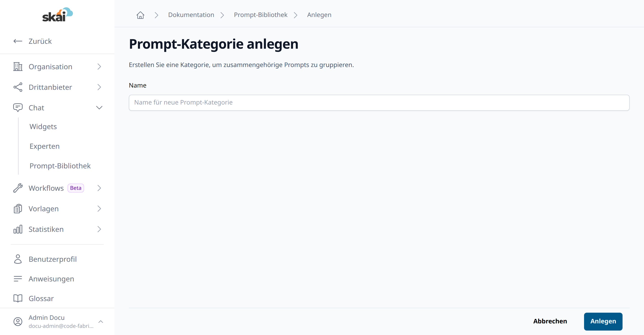Click the back arrow icon beside Zurück
Viewport: 644px width, 335px height.
[x=18, y=41]
